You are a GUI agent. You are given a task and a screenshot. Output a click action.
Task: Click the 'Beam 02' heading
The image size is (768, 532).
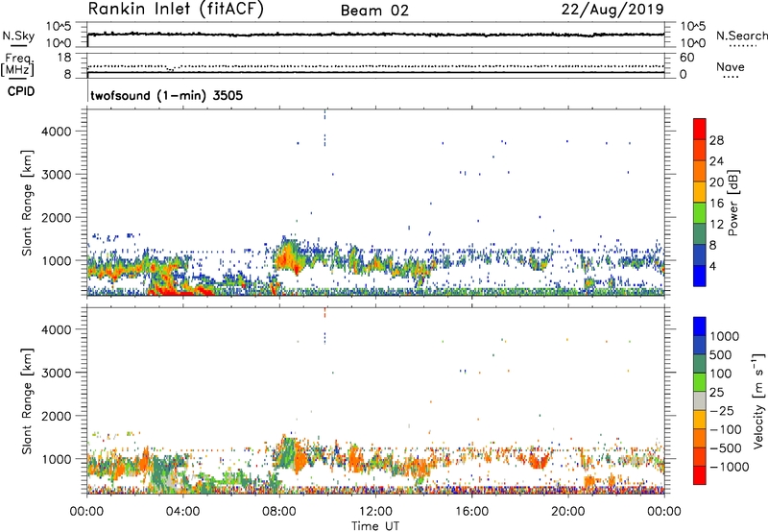374,11
